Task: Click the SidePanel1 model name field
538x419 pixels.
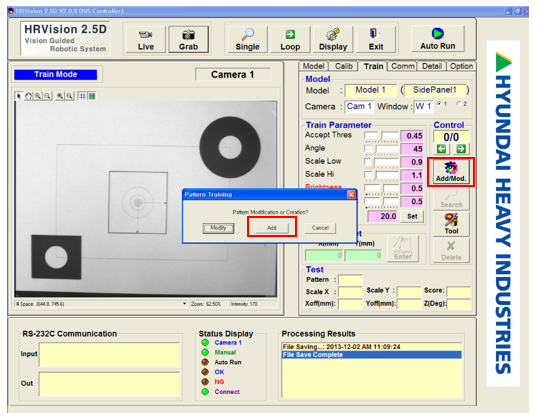Action: tap(435, 90)
